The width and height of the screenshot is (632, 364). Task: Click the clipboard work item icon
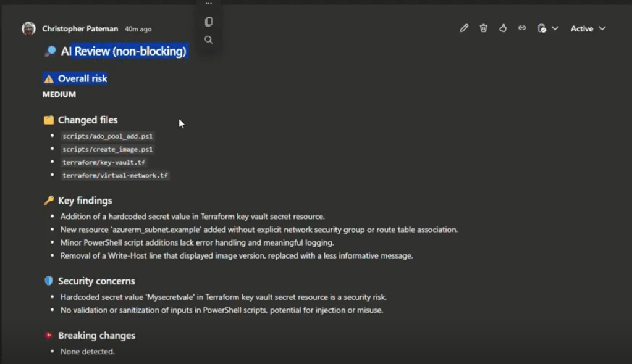coord(542,28)
